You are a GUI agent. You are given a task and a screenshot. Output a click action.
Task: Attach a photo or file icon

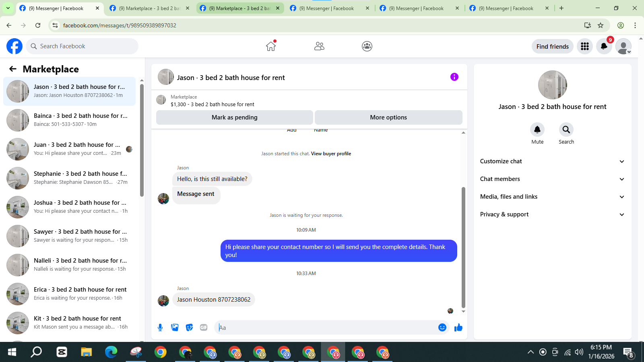tap(175, 327)
